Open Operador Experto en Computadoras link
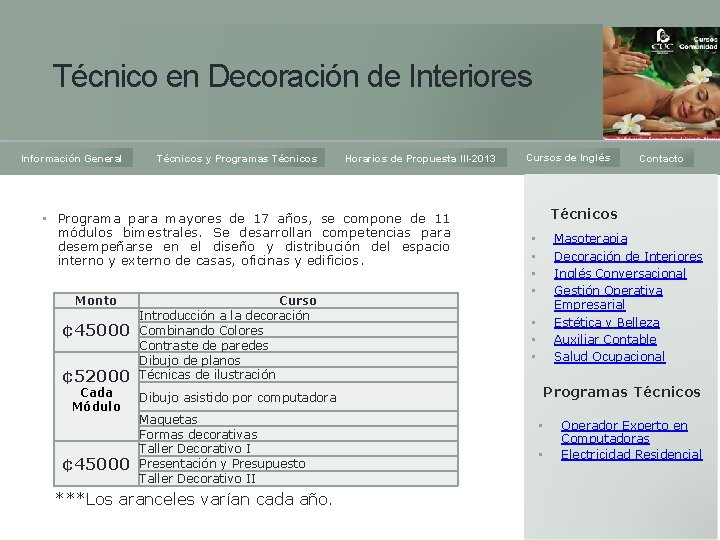The width and height of the screenshot is (720, 540). 624,432
